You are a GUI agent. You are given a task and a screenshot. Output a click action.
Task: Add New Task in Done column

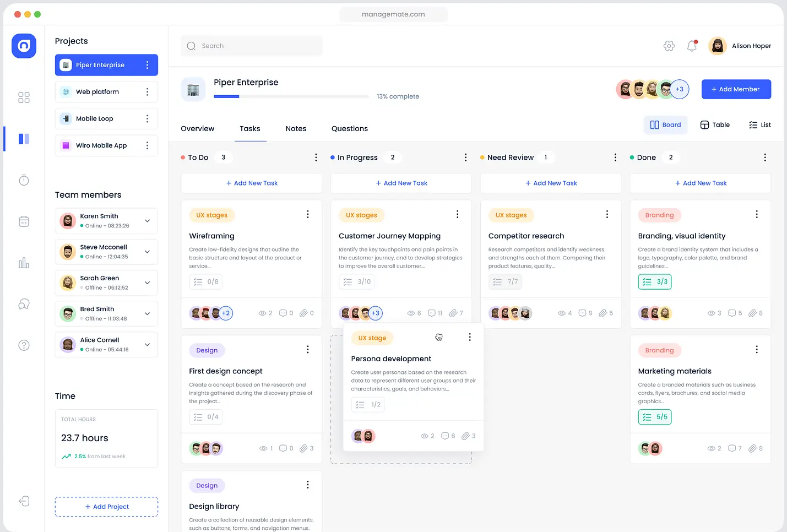coord(701,183)
